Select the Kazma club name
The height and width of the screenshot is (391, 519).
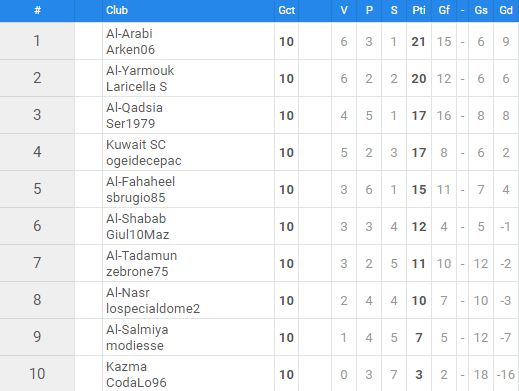(x=126, y=367)
